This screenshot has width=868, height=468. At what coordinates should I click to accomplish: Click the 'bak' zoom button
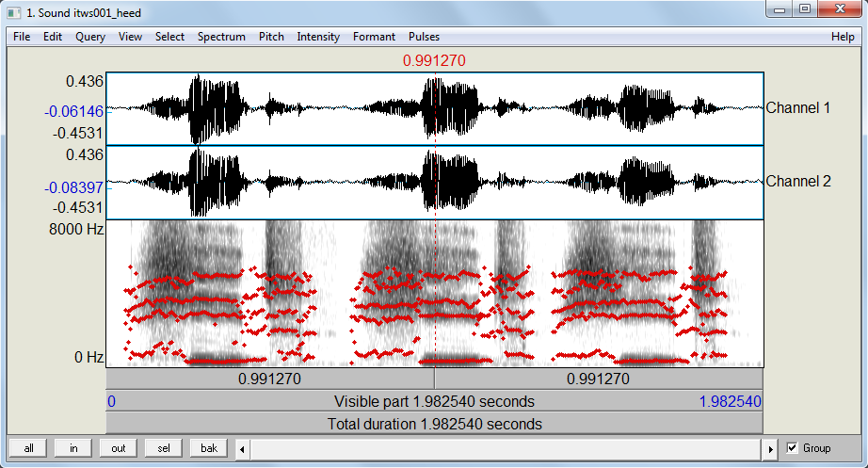[209, 448]
